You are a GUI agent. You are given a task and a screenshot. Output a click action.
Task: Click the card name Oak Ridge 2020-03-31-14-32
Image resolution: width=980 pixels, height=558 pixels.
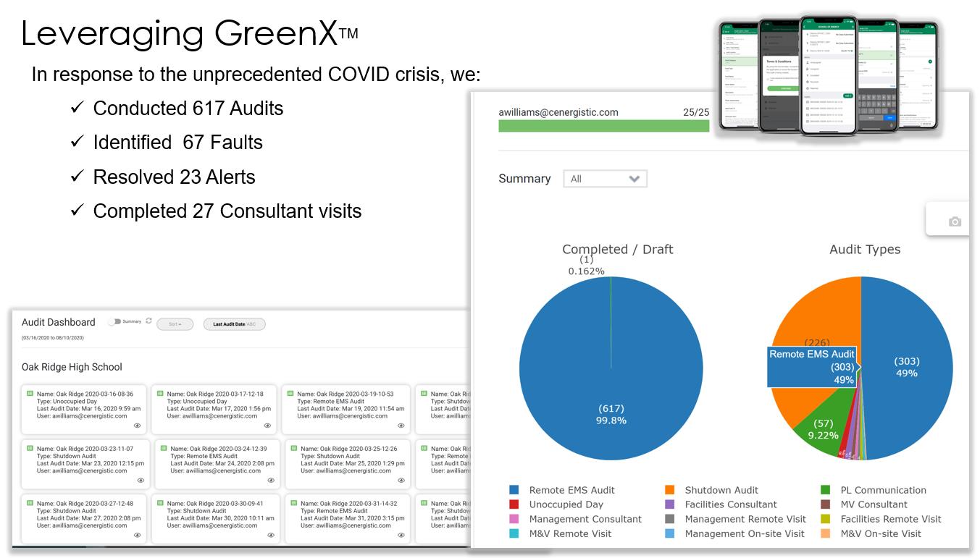click(349, 504)
